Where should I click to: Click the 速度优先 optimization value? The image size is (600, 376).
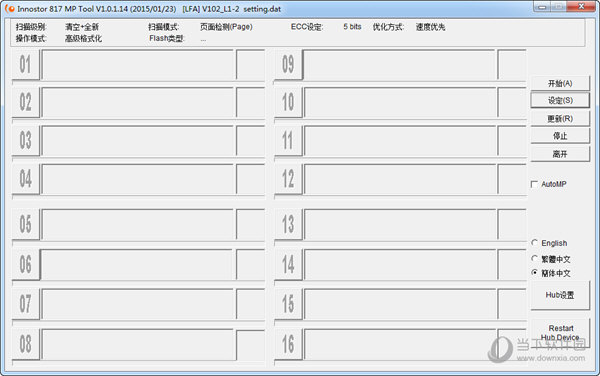(430, 27)
